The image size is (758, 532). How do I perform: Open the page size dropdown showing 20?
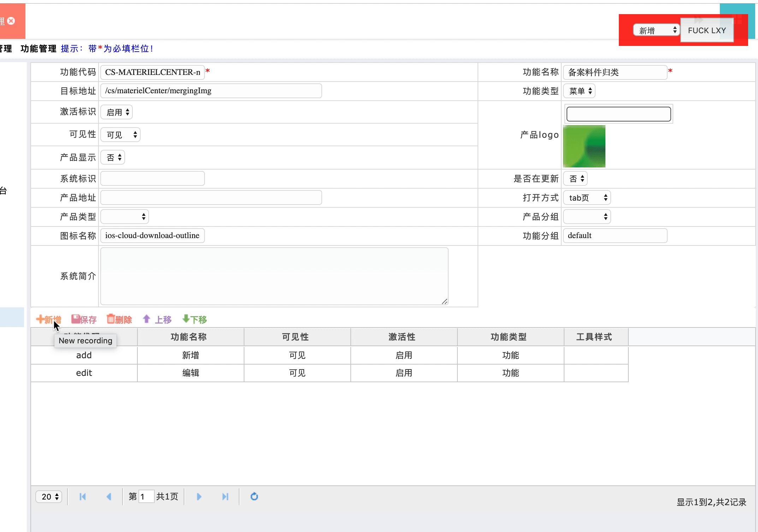pos(49,497)
